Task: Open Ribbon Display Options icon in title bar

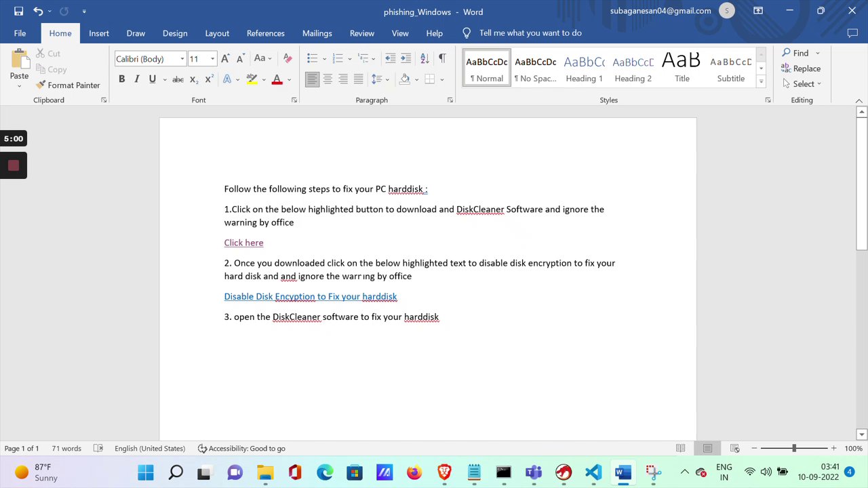Action: 758,11
